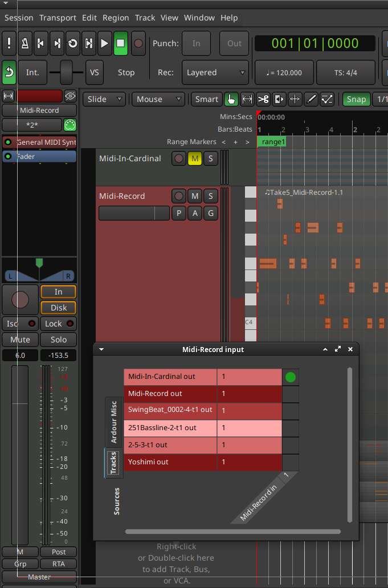Open the Layered record mode dropdown
The image size is (388, 588).
(x=215, y=72)
